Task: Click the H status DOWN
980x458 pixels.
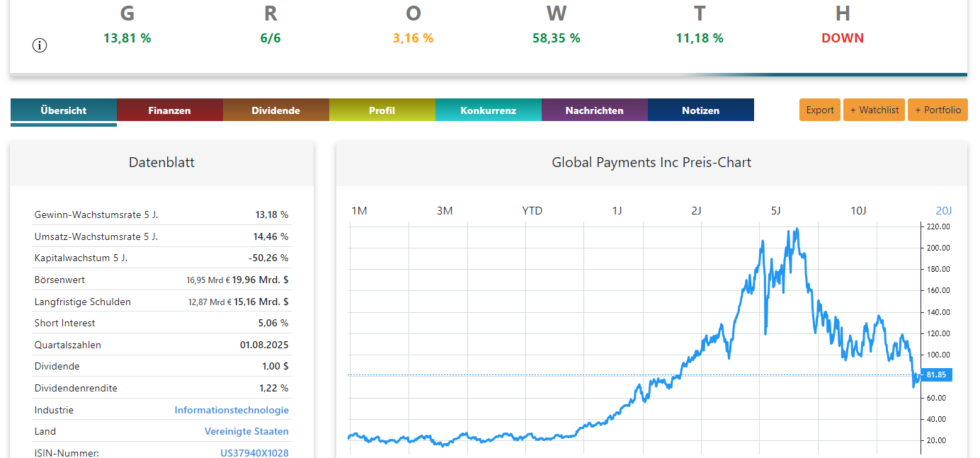Action: 843,38
